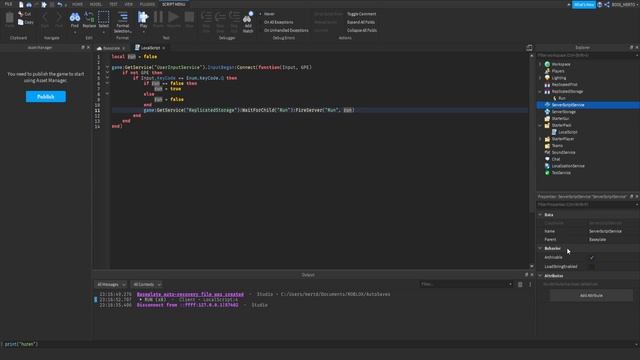This screenshot has width=640, height=360.
Task: Click the plugin puzzle icon in the title bar
Action: pyautogui.click(x=44, y=4)
